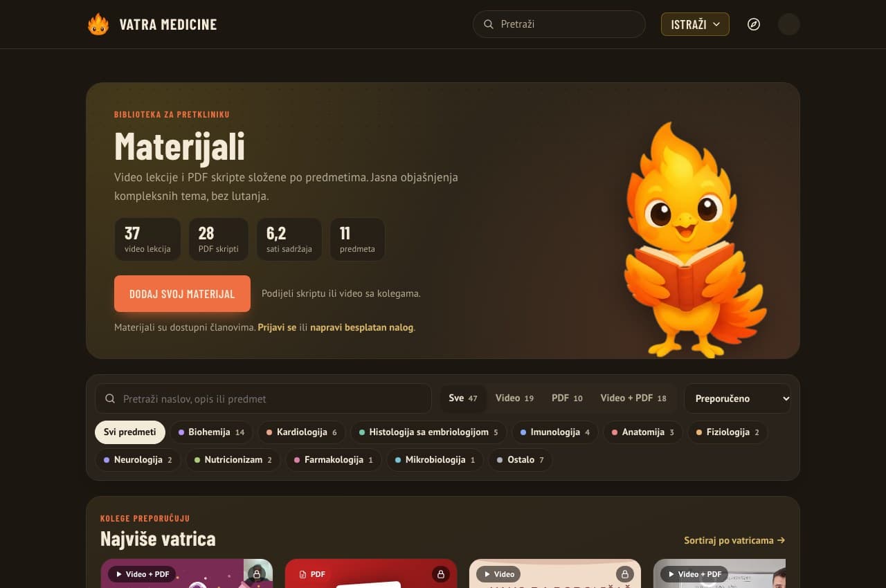The image size is (886, 588).
Task: Filter by Biohemija subject chip
Action: [212, 432]
